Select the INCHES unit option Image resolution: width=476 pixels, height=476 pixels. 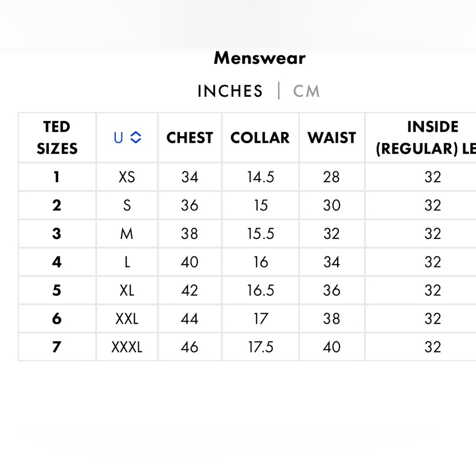point(230,91)
